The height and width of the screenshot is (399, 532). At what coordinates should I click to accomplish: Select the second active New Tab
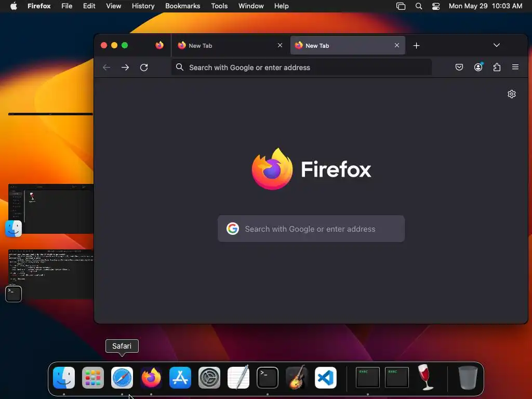[x=348, y=46]
